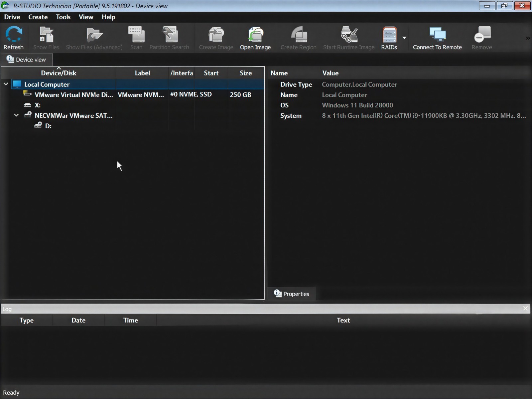
Task: Click the Interface column header
Action: click(x=182, y=73)
